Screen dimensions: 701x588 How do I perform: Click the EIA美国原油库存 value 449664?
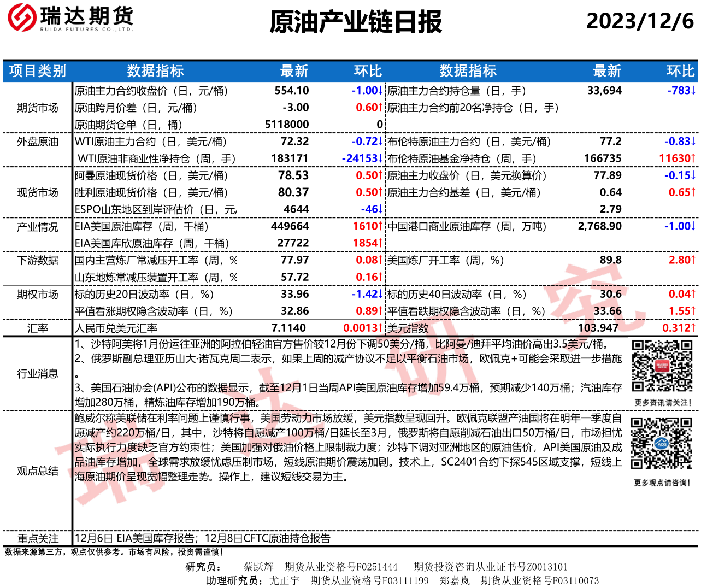[290, 226]
